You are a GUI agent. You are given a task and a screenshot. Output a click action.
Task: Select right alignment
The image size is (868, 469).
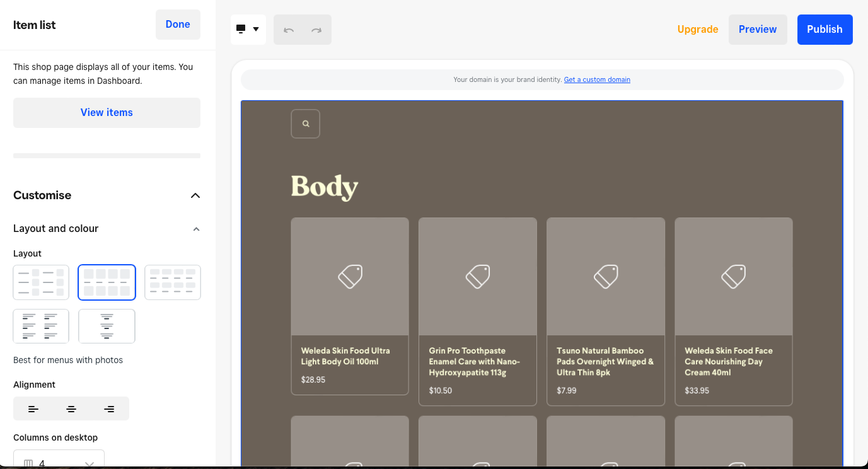109,409
